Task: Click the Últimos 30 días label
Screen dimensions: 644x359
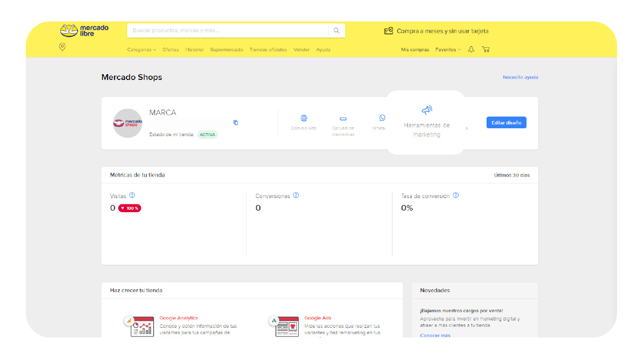Action: [512, 175]
